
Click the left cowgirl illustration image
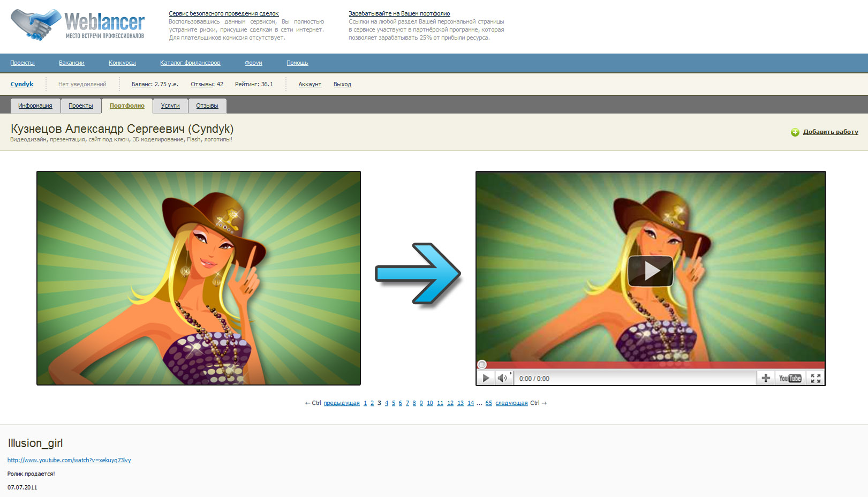pyautogui.click(x=199, y=278)
